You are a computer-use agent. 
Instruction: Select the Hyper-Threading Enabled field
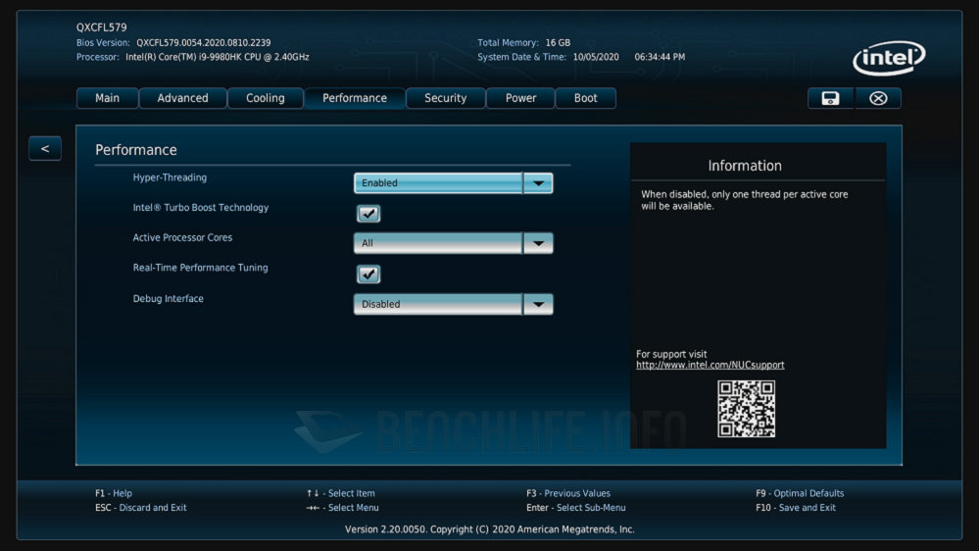(438, 183)
